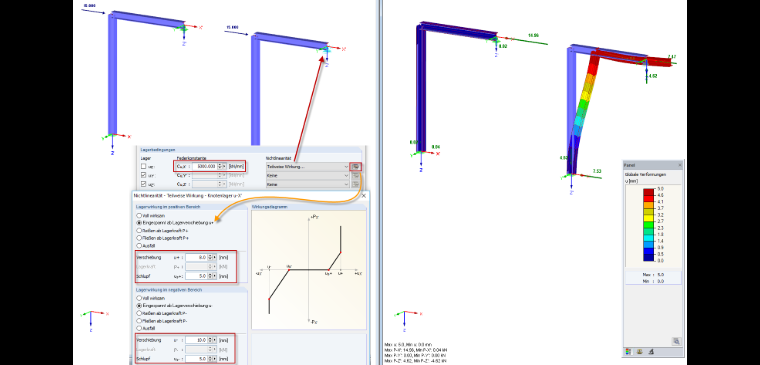Viewport: 760px width, 365px height.
Task: Select 'Voll wirksam' in positive range
Action: tap(140, 215)
